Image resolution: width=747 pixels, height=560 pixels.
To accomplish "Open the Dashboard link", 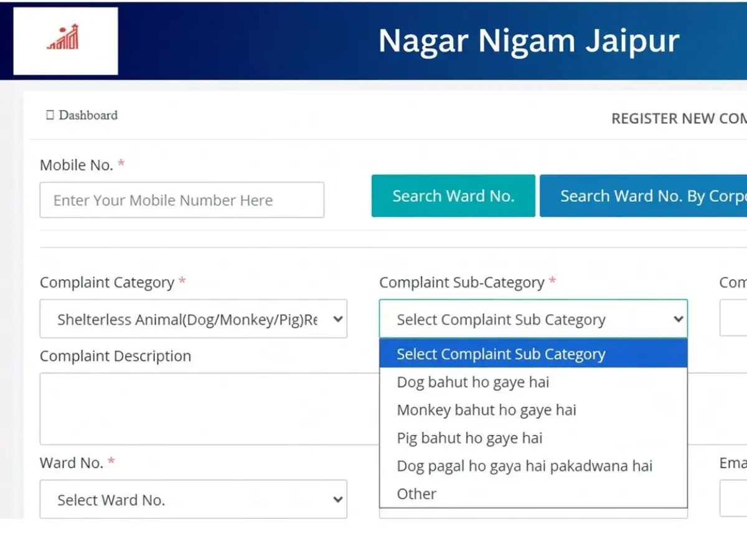I will [x=82, y=115].
